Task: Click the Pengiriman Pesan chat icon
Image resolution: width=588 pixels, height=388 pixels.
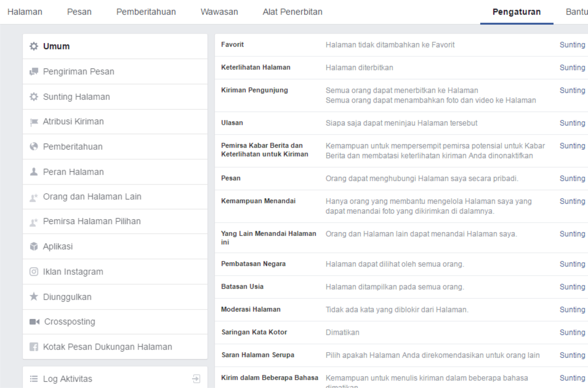Action: (34, 71)
